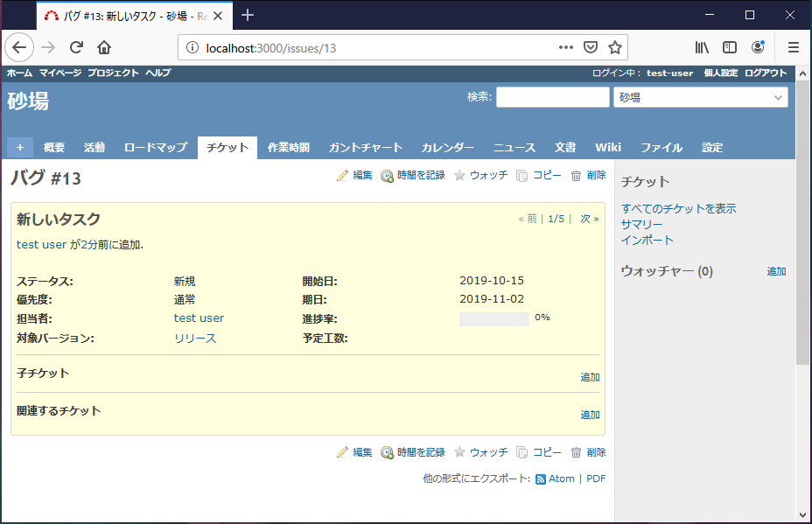Open the ファイル tab
Image resolution: width=812 pixels, height=524 pixels.
(661, 148)
